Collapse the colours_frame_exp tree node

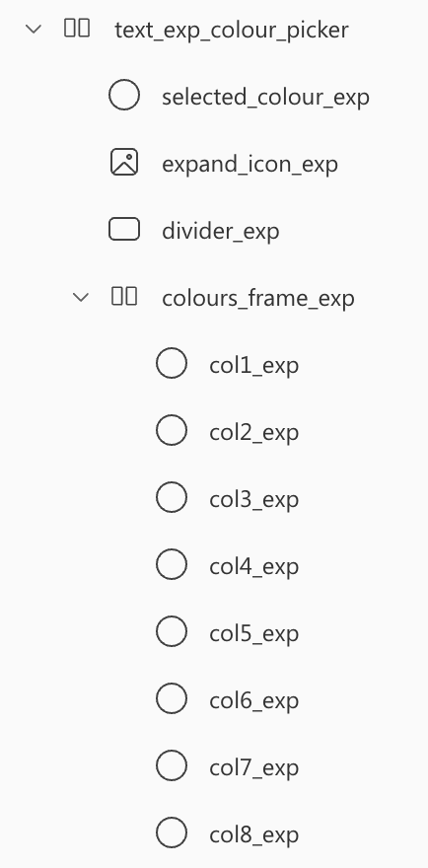pyautogui.click(x=81, y=297)
